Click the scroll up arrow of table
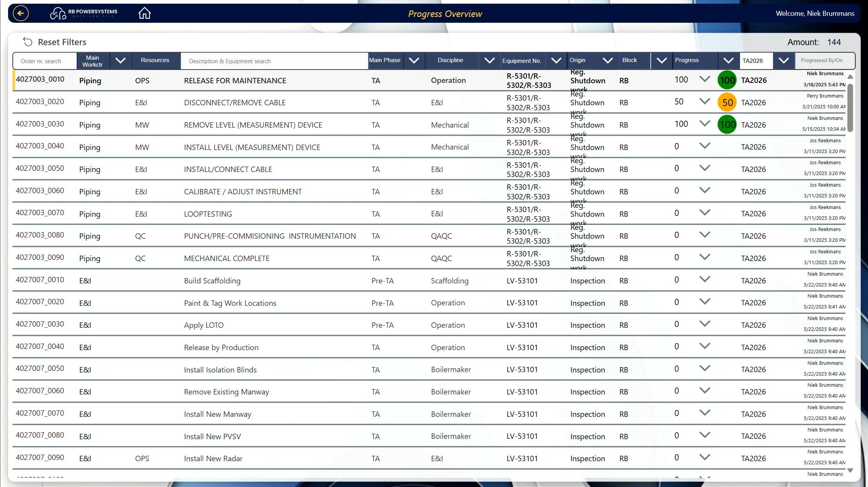Image resolution: width=868 pixels, height=487 pixels. tap(850, 77)
